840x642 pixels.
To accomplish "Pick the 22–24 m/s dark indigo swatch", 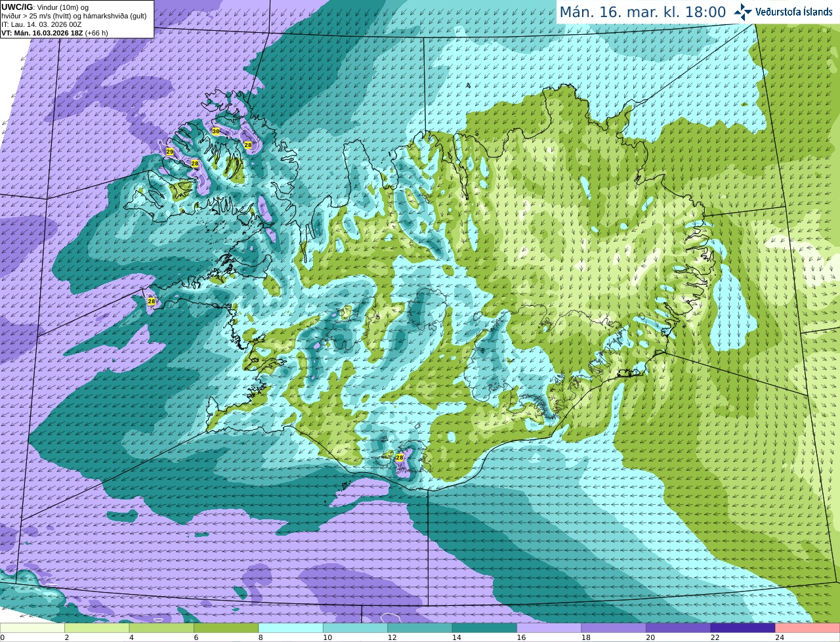I will tap(743, 628).
